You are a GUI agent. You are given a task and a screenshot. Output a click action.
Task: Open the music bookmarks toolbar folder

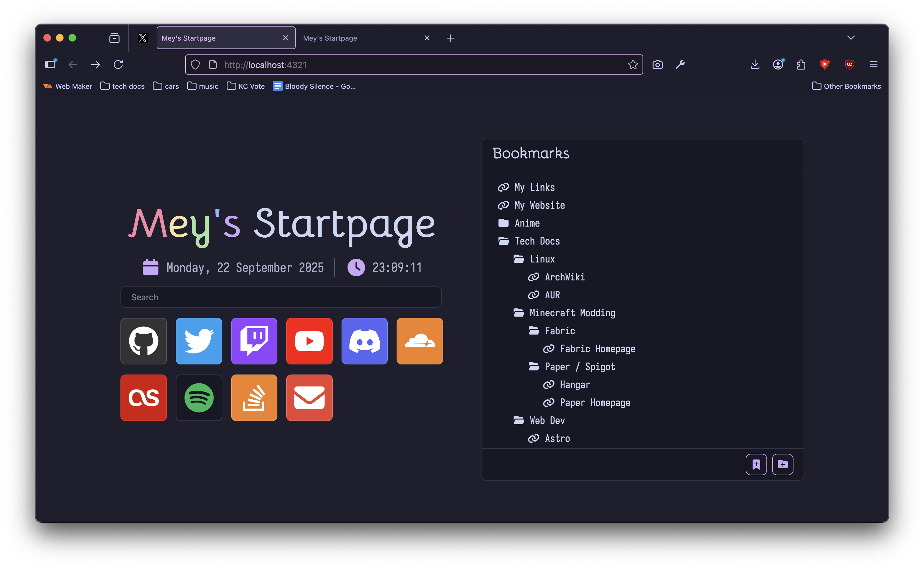(x=203, y=86)
